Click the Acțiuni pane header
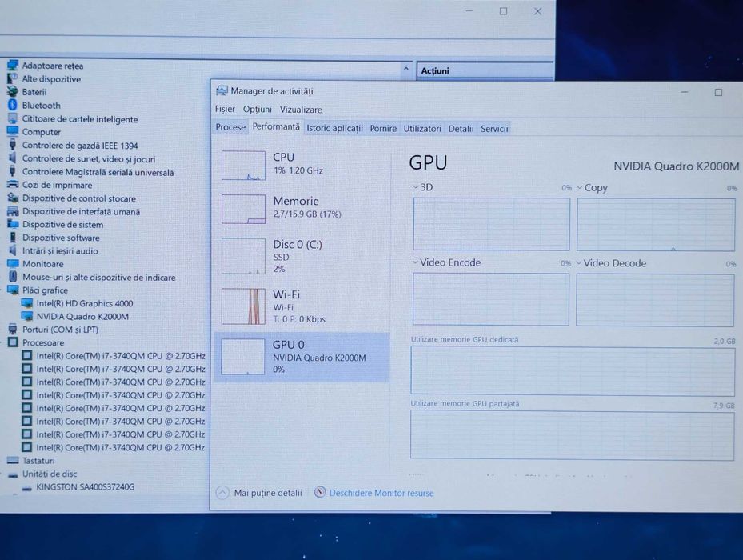743x560 pixels. (485, 70)
